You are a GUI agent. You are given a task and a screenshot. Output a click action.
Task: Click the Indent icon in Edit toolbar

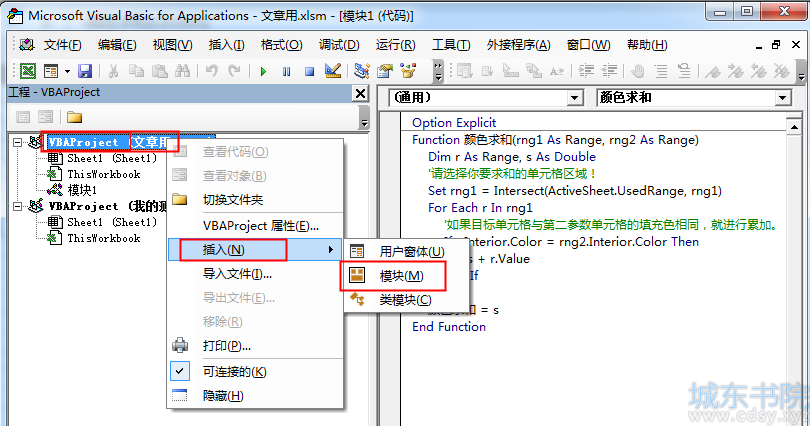coord(586,71)
